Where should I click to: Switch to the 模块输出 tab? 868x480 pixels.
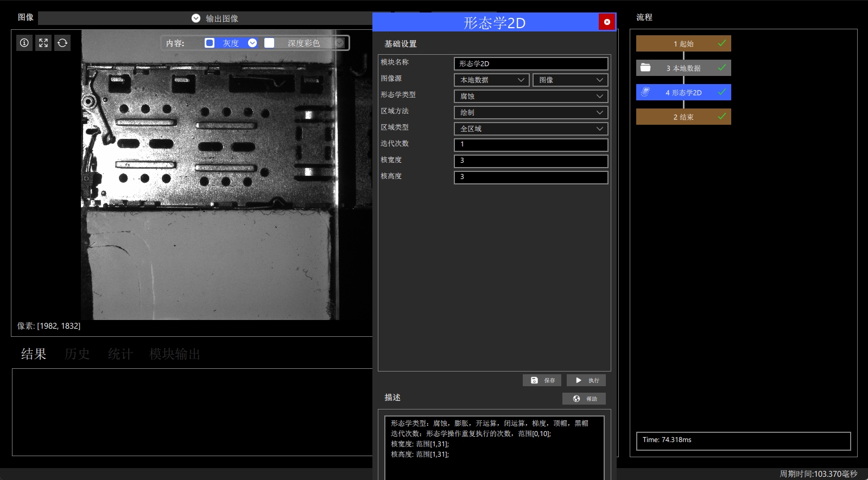point(175,354)
